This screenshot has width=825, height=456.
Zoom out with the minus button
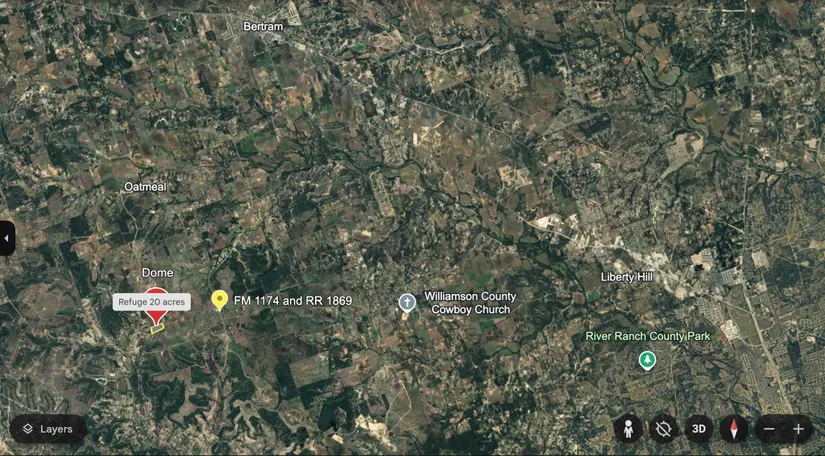tap(769, 429)
